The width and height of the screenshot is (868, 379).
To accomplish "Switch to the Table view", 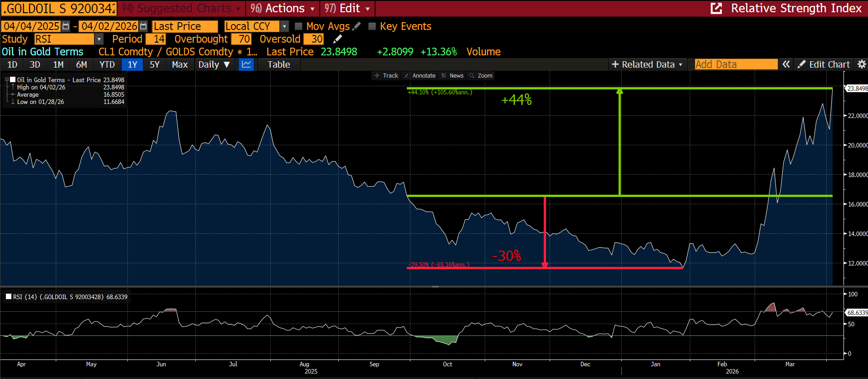I will pos(279,64).
